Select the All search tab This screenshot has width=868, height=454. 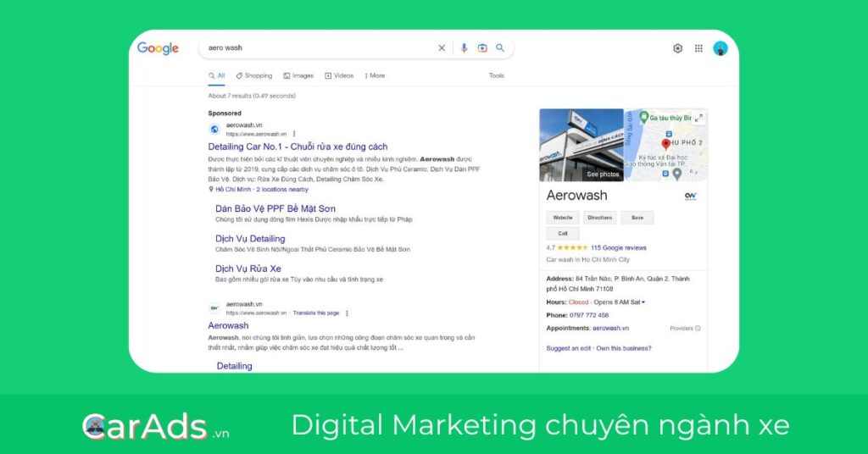pyautogui.click(x=216, y=75)
